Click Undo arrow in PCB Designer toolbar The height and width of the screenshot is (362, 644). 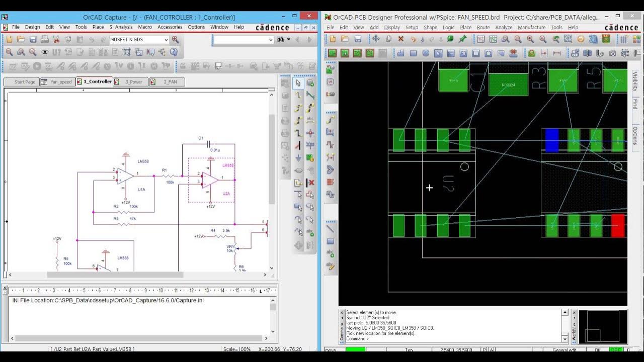413,39
